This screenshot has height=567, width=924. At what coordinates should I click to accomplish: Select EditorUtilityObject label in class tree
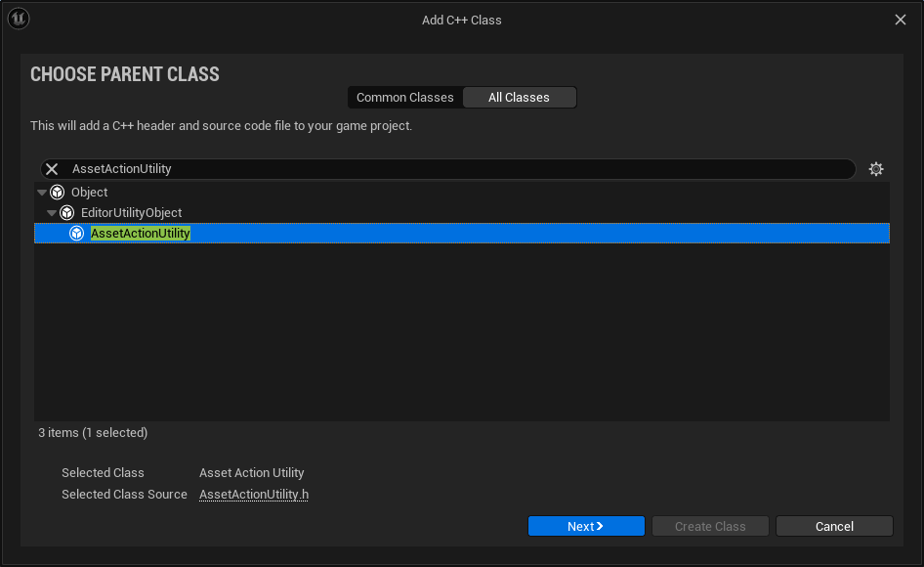click(131, 213)
